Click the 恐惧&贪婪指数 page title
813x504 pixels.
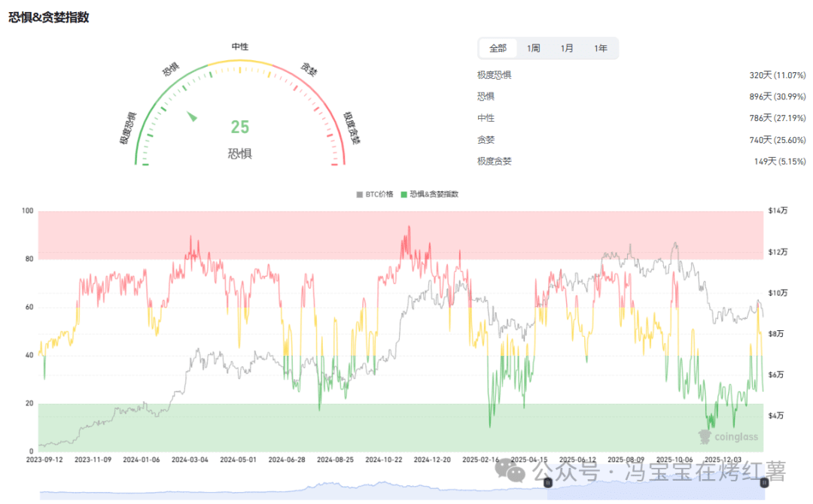49,17
